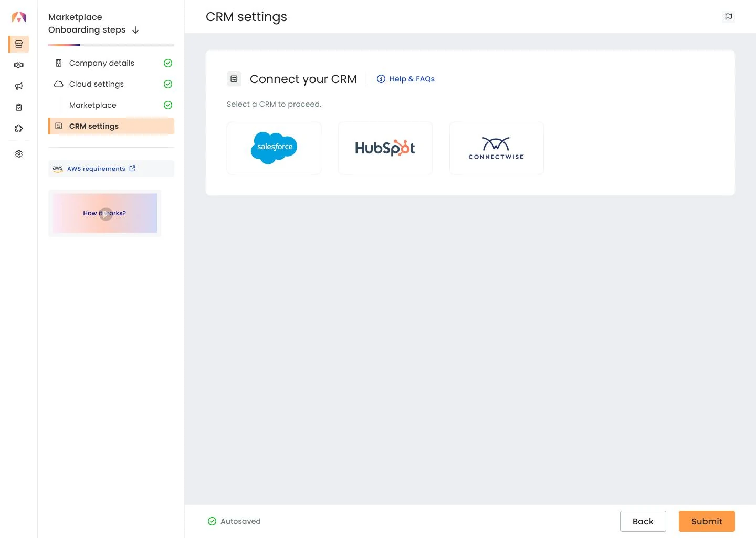Choose ConnectWise as CRM
Image resolution: width=756 pixels, height=538 pixels.
coord(497,148)
